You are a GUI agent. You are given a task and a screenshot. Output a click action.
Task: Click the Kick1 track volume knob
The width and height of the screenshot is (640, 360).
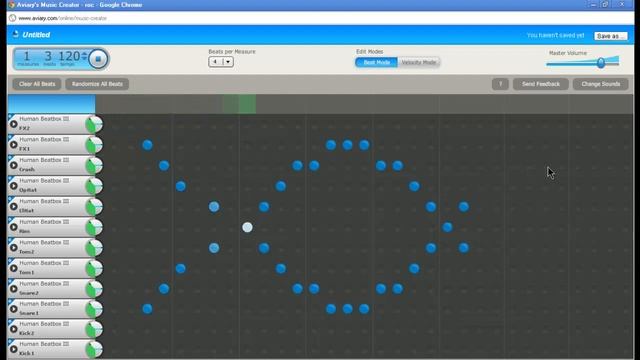(94, 350)
